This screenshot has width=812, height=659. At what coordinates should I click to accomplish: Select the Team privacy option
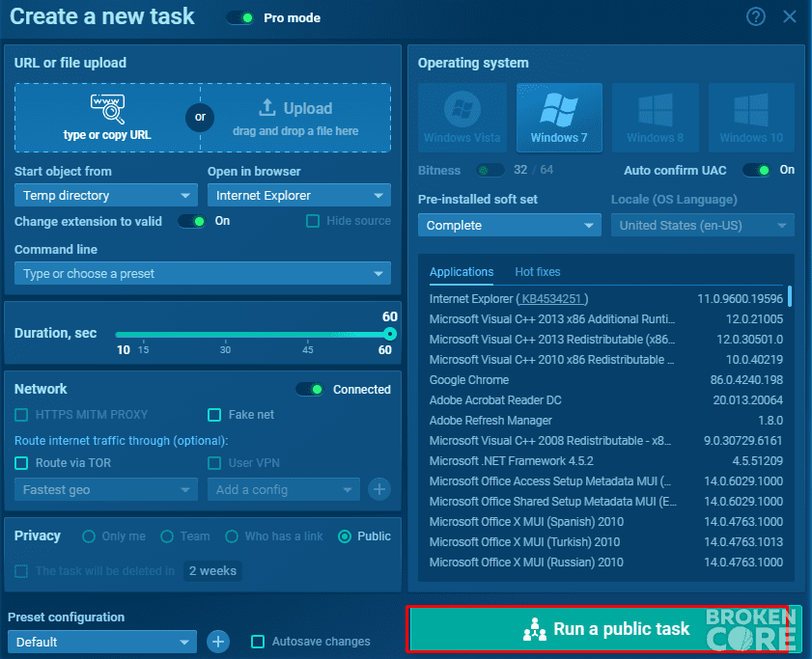pos(167,536)
